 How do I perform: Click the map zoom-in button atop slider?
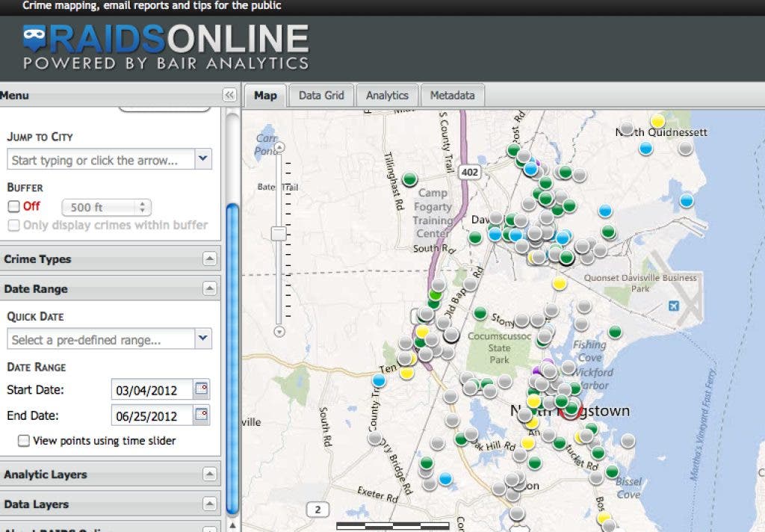(x=279, y=147)
